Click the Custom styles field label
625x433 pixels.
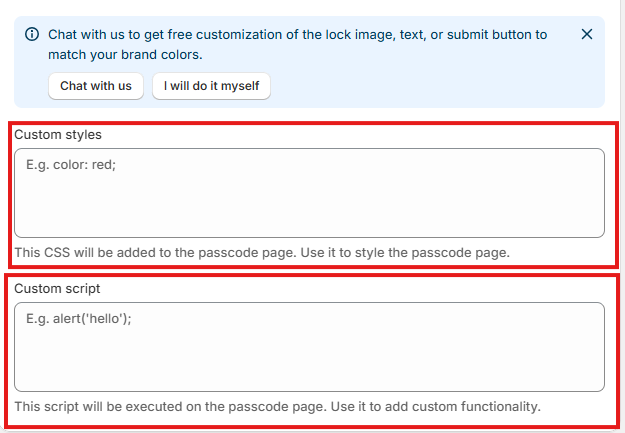tap(58, 134)
